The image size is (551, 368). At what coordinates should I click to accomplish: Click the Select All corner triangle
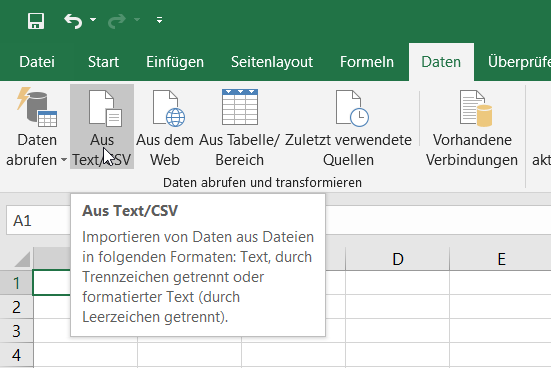click(x=22, y=259)
